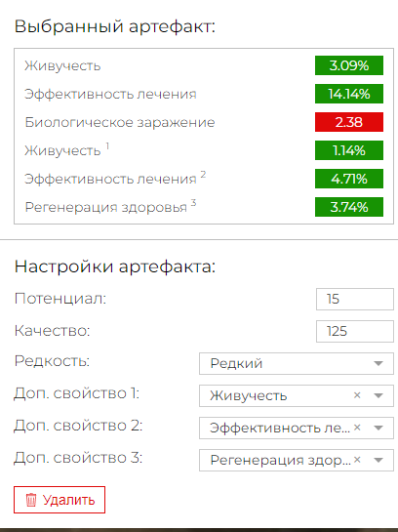398x532 pixels.
Task: Click the 4.71% bonus healing badge
Action: point(349,179)
